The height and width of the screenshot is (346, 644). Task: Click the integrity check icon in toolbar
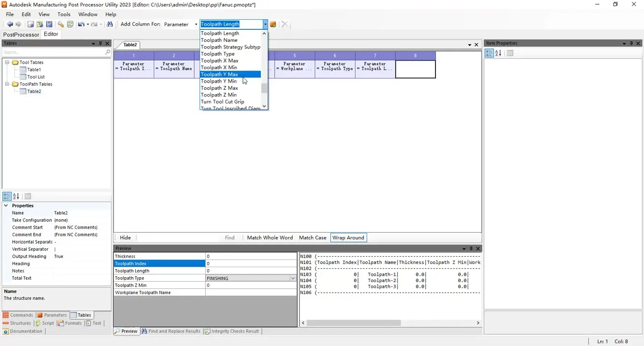click(70, 24)
